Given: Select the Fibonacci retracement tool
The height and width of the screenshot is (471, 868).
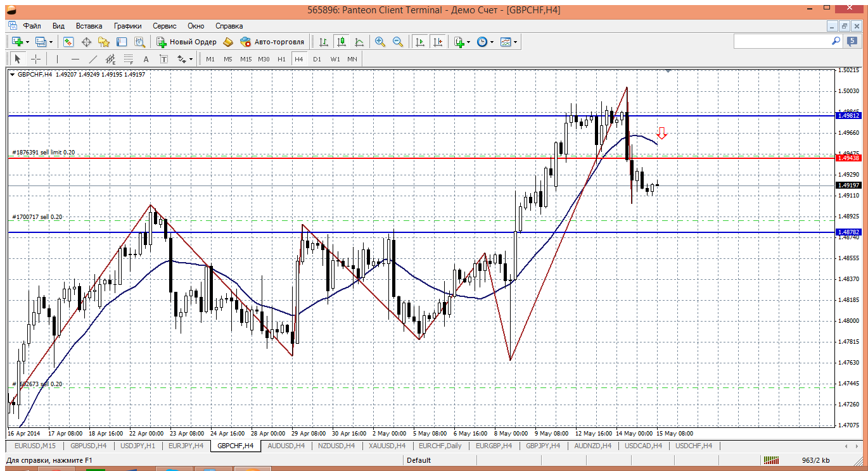Looking at the screenshot, I should click(x=129, y=59).
